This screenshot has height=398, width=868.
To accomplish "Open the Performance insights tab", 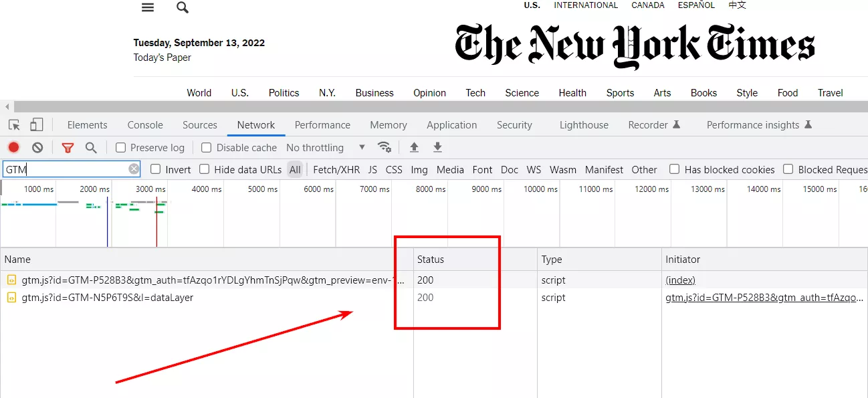I will 759,125.
